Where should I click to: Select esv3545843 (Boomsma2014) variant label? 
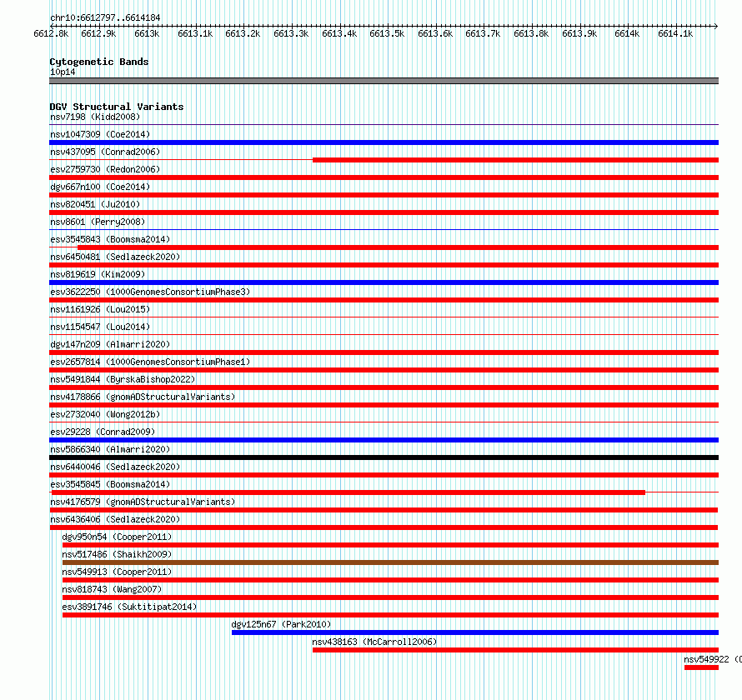(x=110, y=239)
